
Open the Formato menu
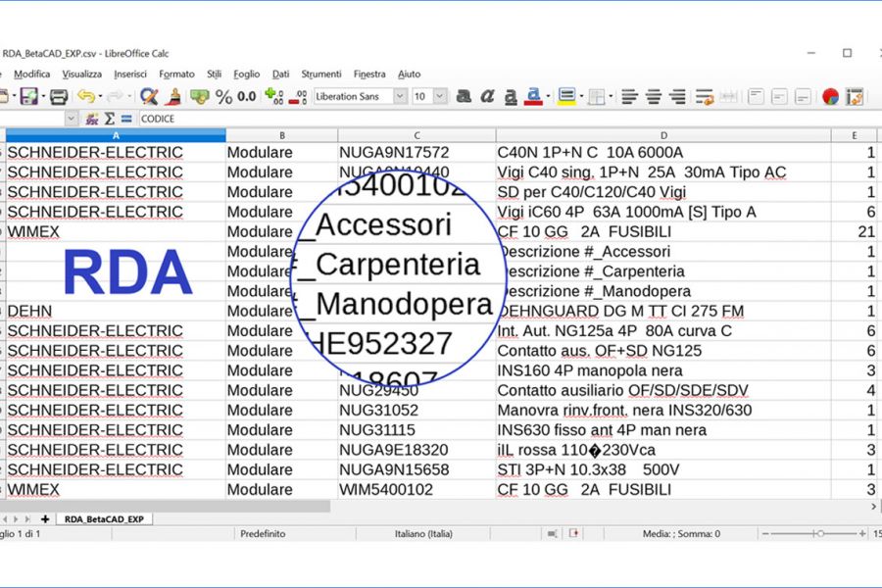point(176,73)
